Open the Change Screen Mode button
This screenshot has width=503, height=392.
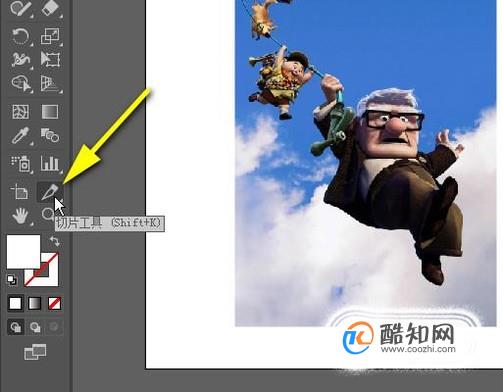(35, 352)
